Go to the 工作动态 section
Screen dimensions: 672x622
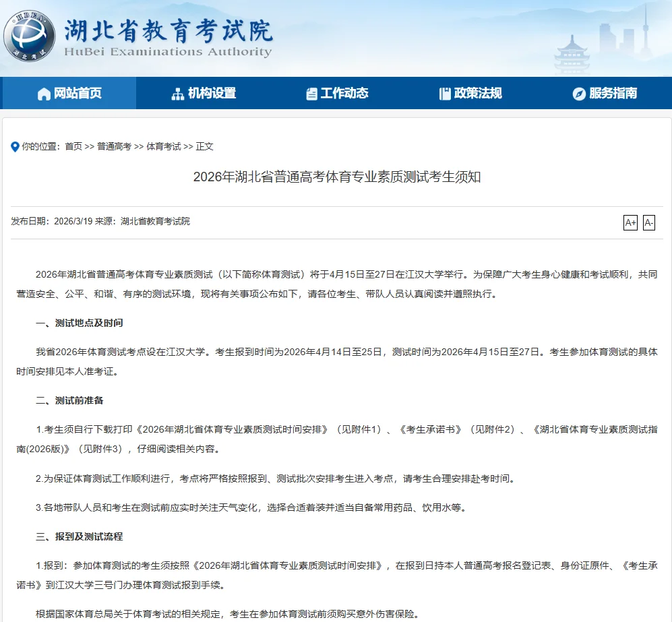point(344,94)
